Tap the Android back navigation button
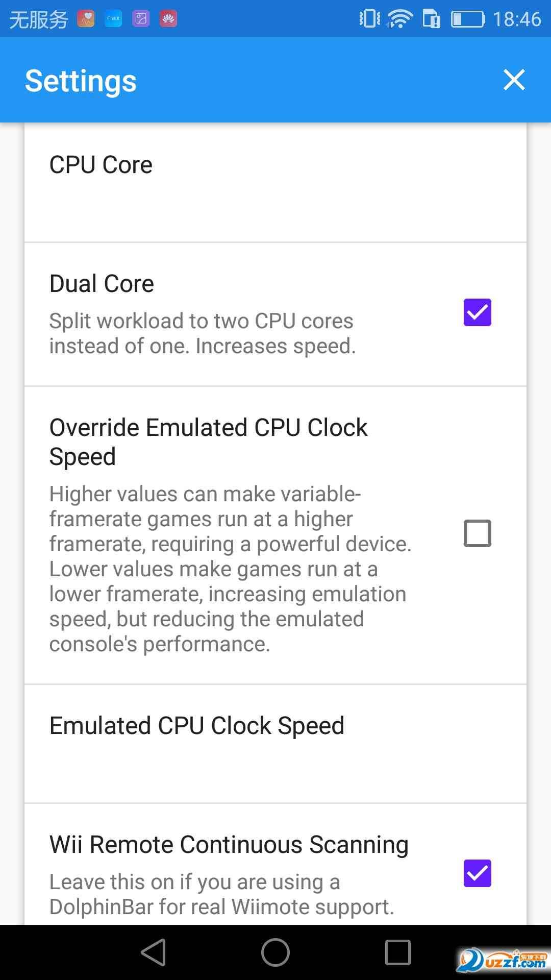Screen dimensions: 551x980 (x=154, y=952)
